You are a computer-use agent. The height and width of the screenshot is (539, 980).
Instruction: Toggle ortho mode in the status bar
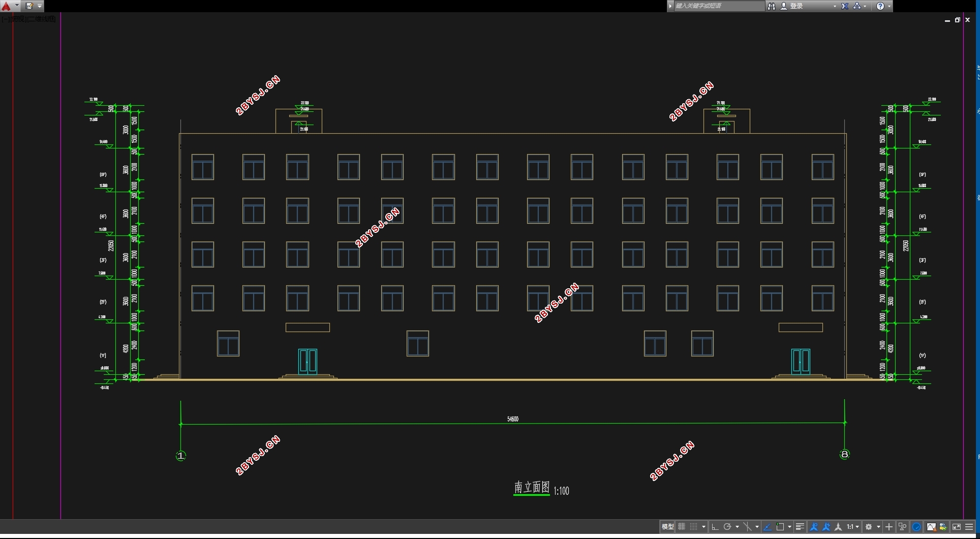(715, 527)
